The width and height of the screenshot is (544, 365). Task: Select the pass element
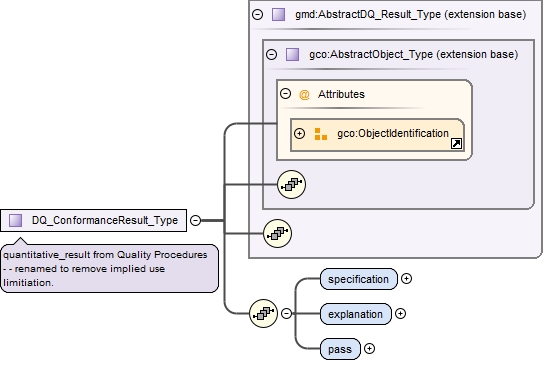coord(340,349)
